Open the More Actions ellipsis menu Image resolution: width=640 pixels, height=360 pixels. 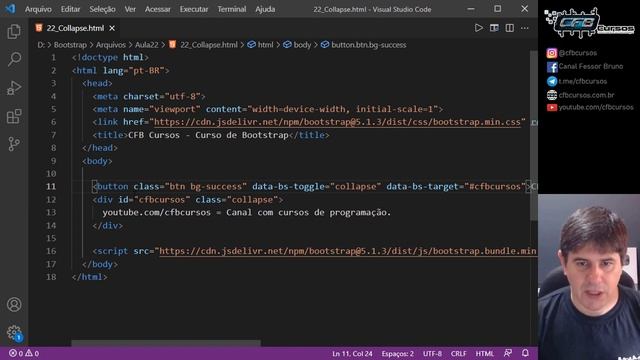[525, 28]
